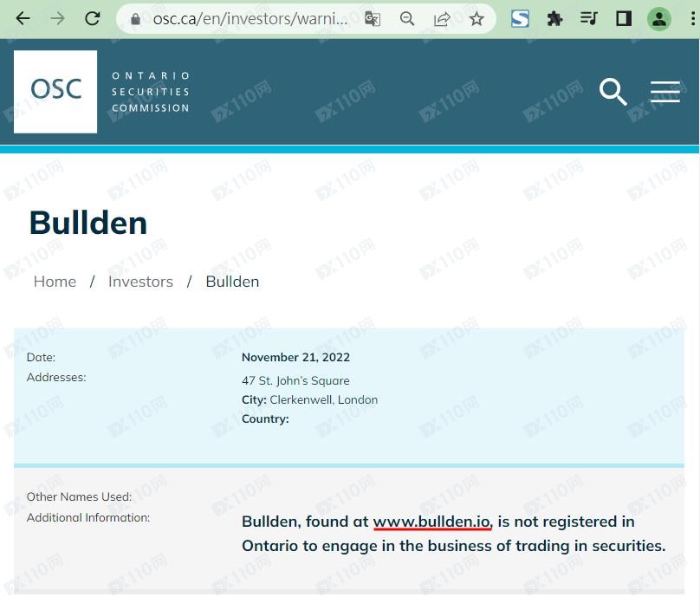Screen dimensions: 700x616
Task: Toggle the browser side panel
Action: coord(624,18)
